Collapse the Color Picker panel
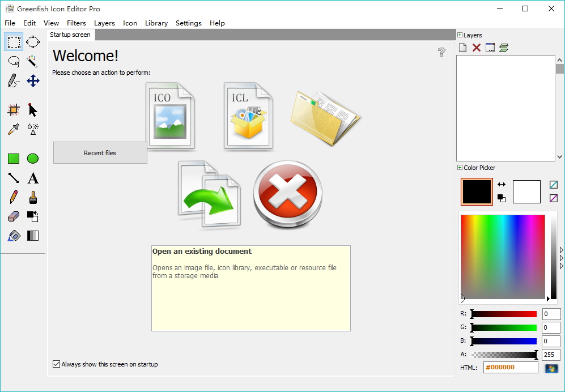 tap(460, 168)
